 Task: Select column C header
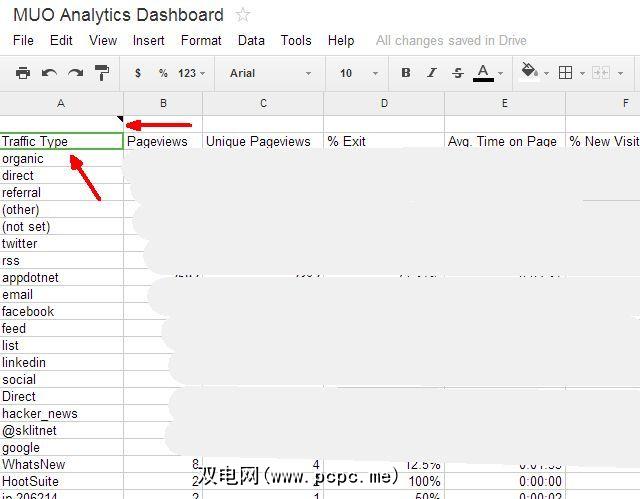click(x=263, y=104)
